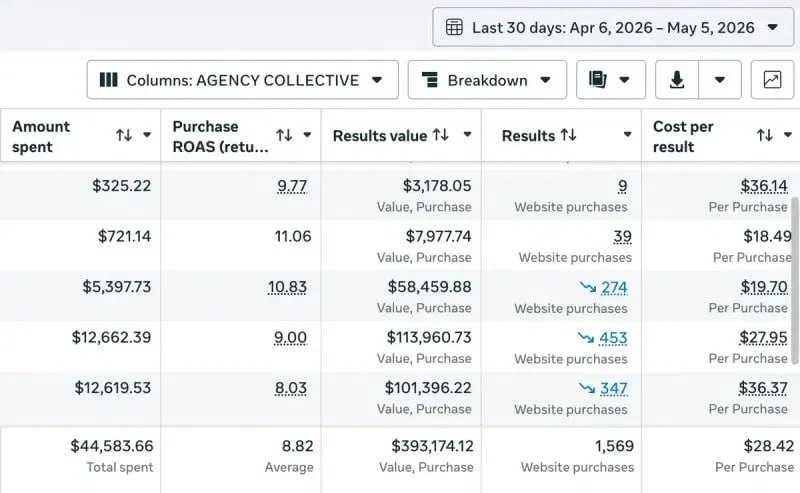Click the Purchase ROAS column header text
The image size is (800, 493).
coord(220,136)
